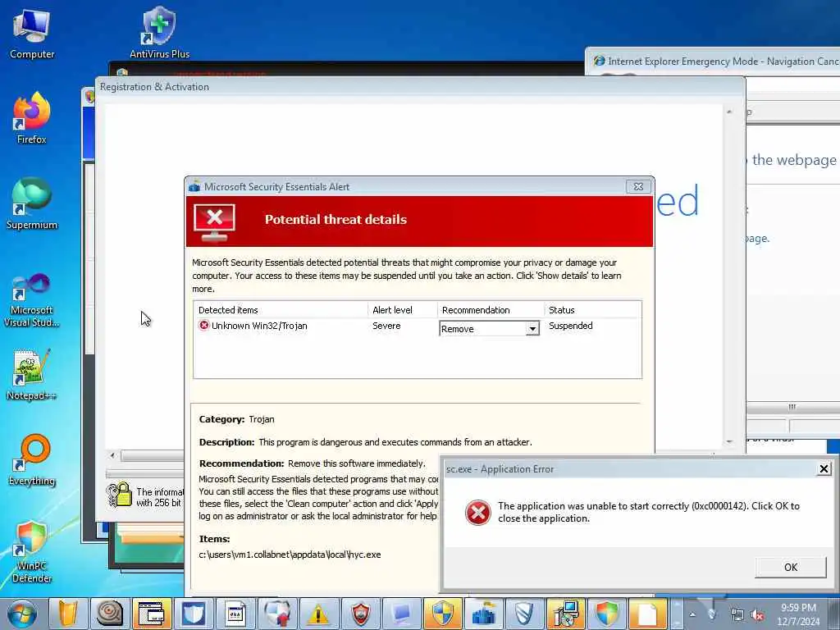This screenshot has width=840, height=630.
Task: Click the stacked windows taskbar icon
Action: (x=152, y=614)
